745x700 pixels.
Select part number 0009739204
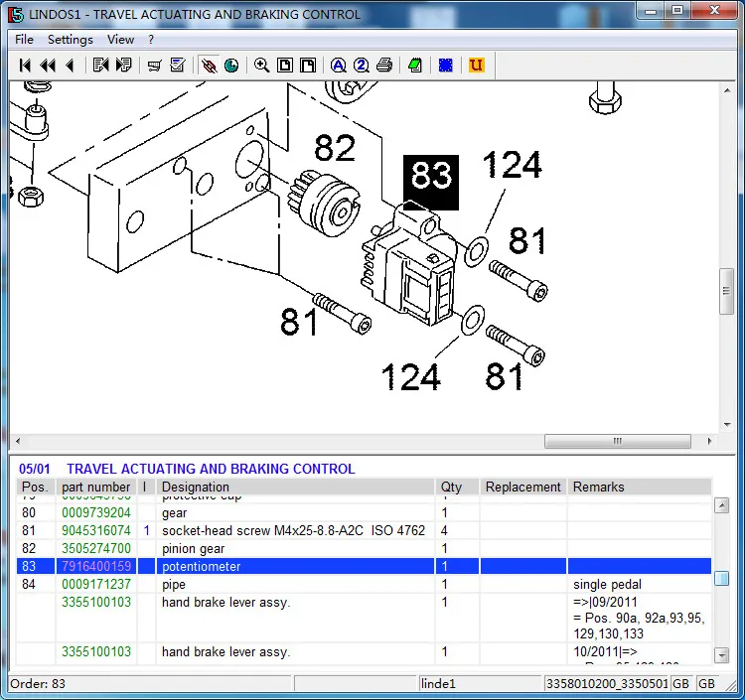click(x=96, y=513)
